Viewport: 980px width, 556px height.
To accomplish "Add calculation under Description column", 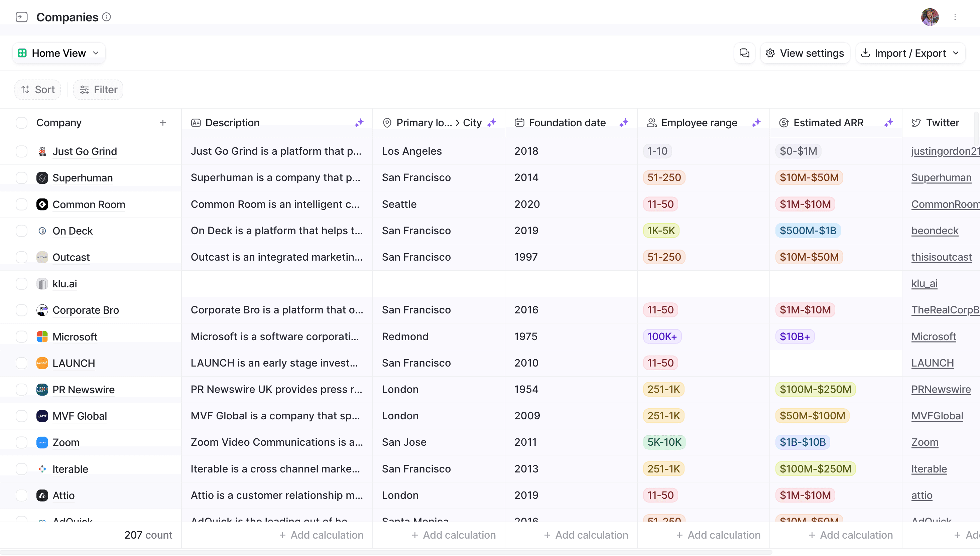I will coord(321,535).
